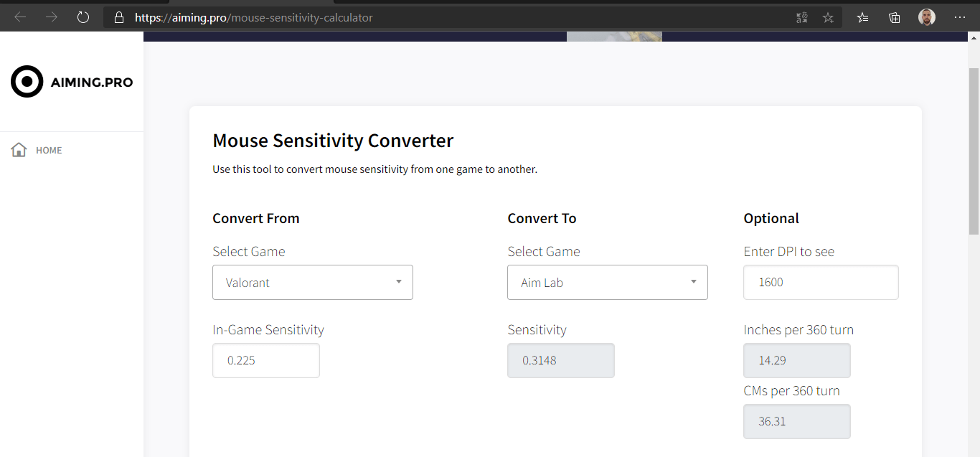Open the Collections icon in browser toolbar
The image size is (980, 457).
click(x=895, y=17)
